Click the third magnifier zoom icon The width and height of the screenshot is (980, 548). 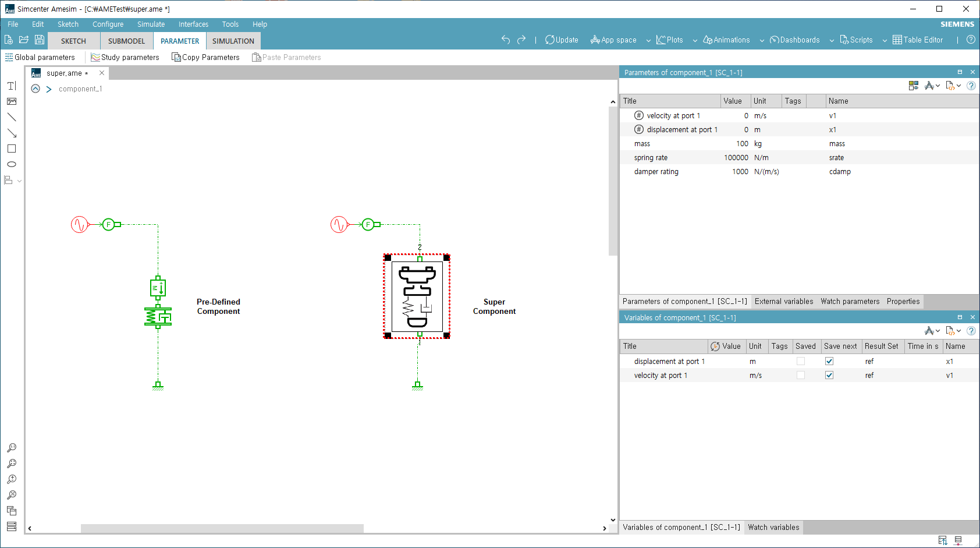coord(12,479)
